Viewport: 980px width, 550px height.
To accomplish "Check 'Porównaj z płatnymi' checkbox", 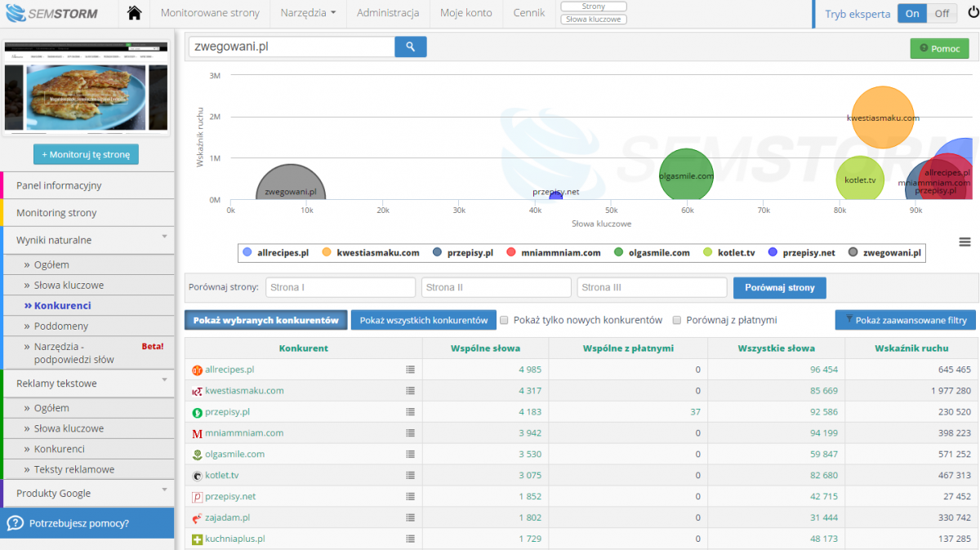I will point(677,320).
